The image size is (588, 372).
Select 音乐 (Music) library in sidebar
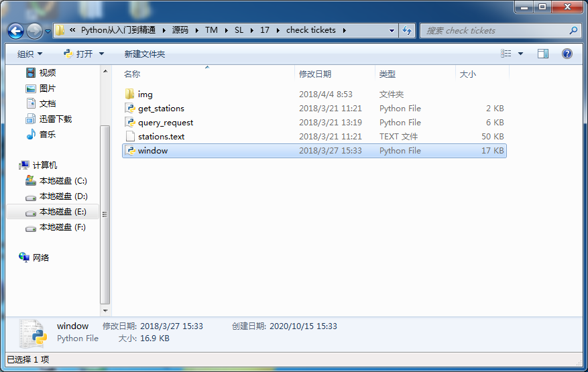(x=40, y=134)
